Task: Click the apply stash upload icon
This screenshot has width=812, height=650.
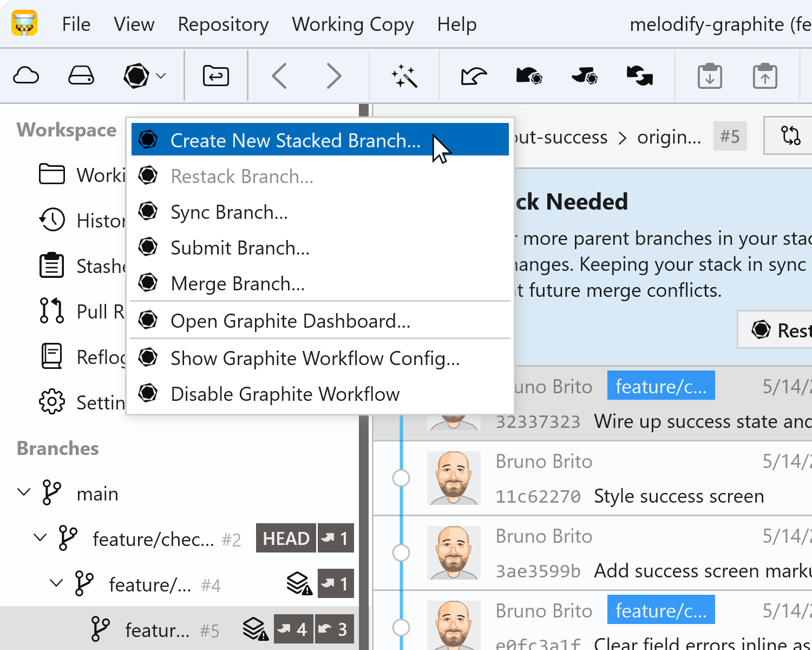Action: point(765,76)
